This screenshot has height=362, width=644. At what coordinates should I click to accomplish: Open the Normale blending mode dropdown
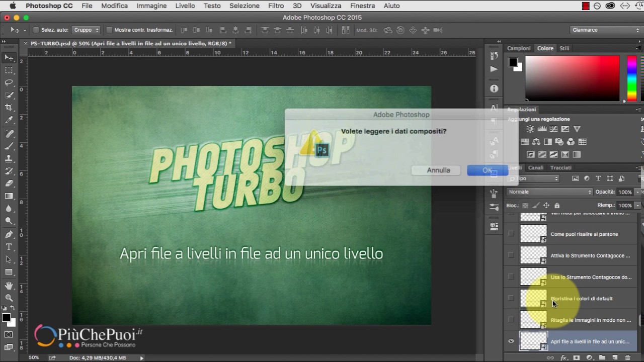click(550, 192)
